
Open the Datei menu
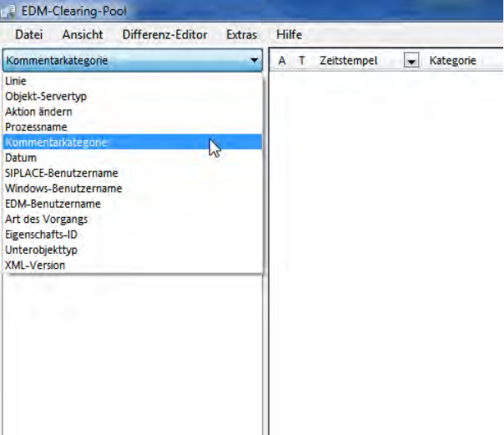point(29,34)
